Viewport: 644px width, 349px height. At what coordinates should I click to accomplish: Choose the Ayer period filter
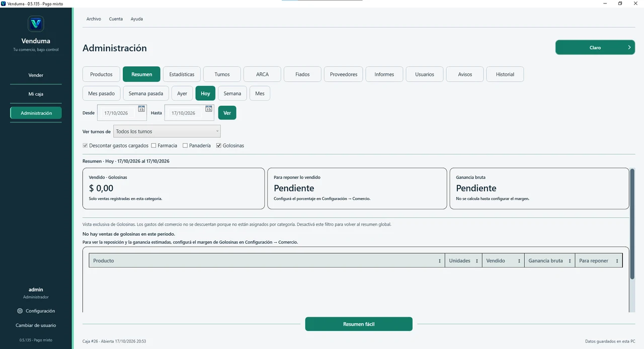click(x=182, y=94)
